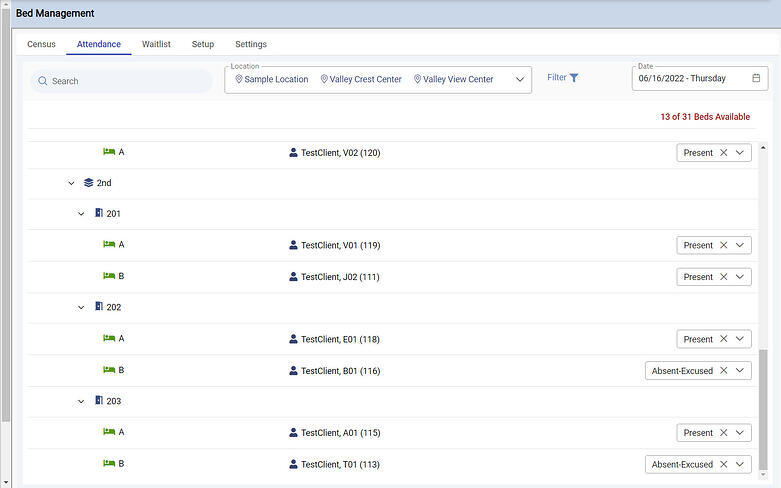
Task: Click person icon of TestClient, J02 (111)
Action: [x=293, y=276]
